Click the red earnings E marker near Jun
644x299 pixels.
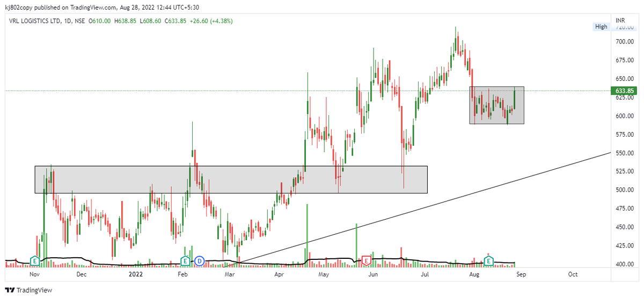click(x=368, y=261)
